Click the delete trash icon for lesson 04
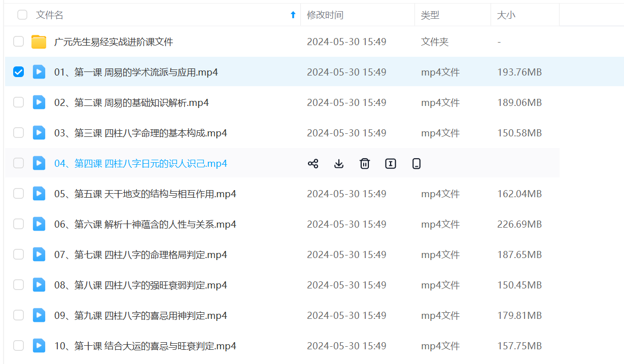This screenshot has width=624, height=364. click(364, 163)
